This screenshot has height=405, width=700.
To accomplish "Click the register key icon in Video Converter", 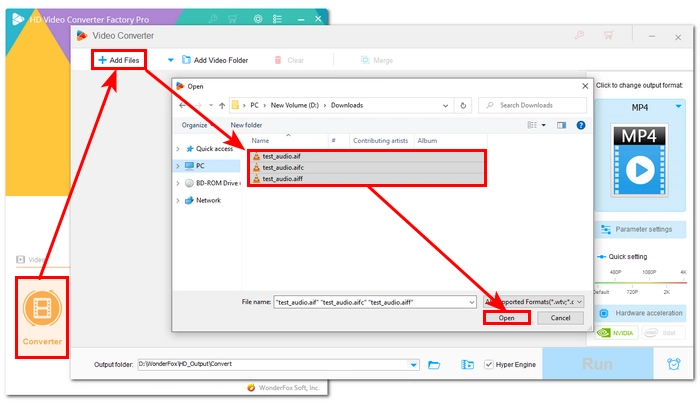I will coord(579,35).
